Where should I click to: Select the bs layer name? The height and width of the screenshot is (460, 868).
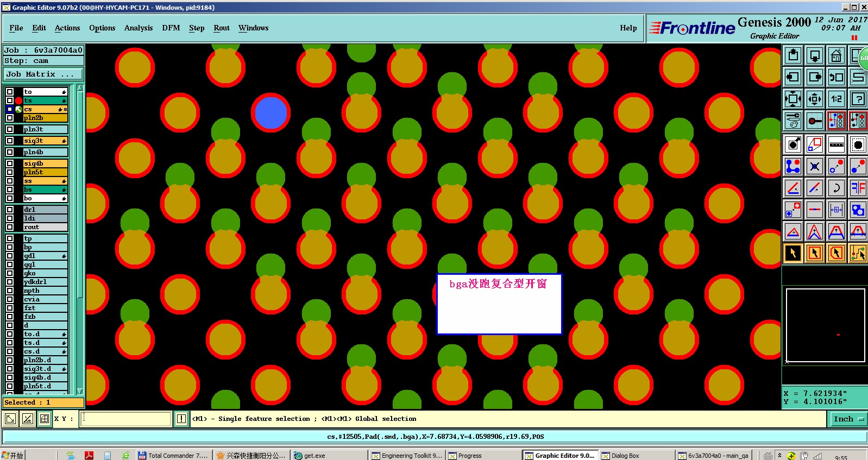coord(45,190)
